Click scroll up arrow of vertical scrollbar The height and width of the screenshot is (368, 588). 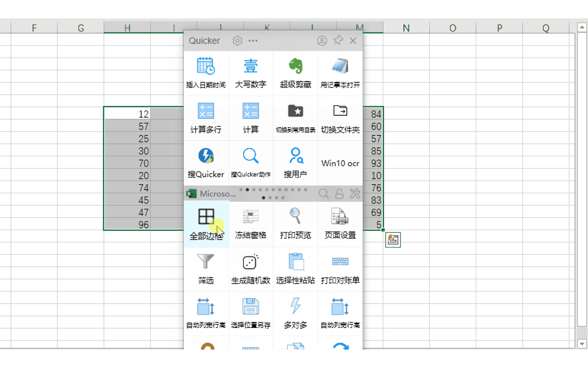click(x=582, y=27)
